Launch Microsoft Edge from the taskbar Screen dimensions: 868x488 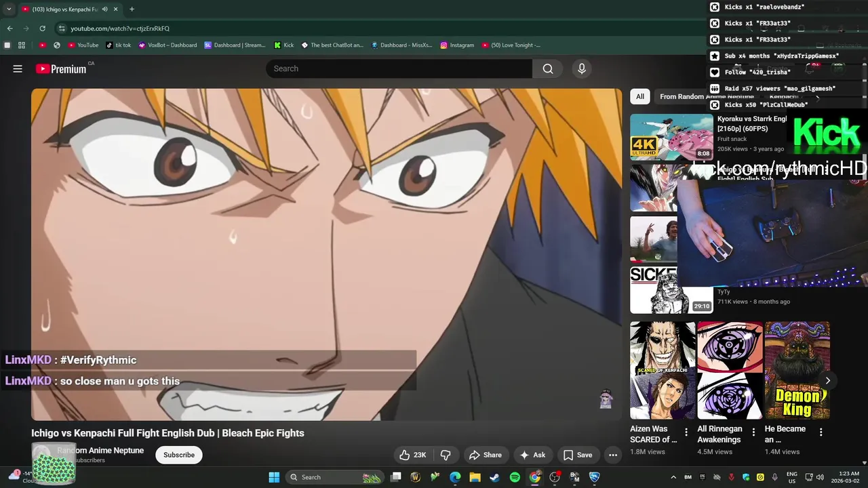click(x=455, y=477)
